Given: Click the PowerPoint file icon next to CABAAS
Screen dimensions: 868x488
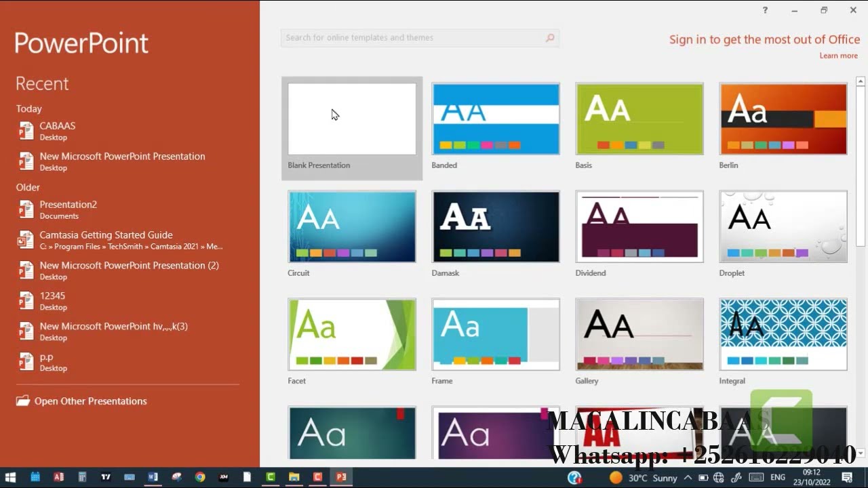Looking at the screenshot, I should 26,131.
